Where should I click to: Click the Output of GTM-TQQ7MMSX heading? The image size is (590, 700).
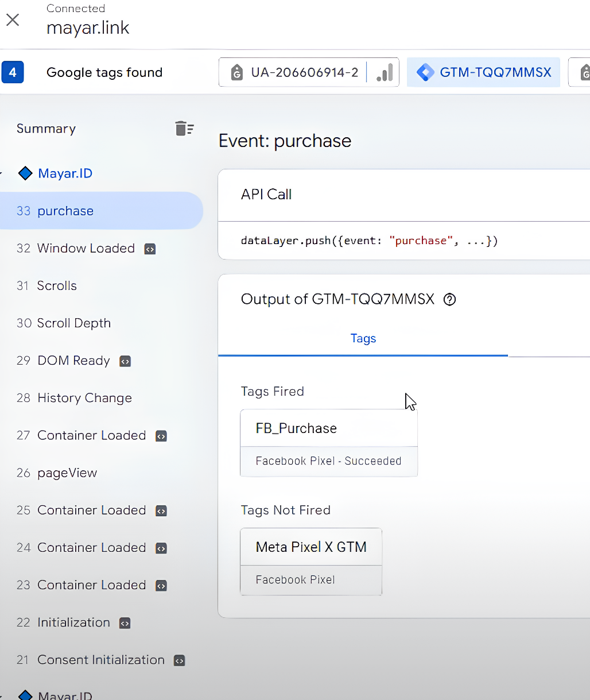tap(337, 299)
